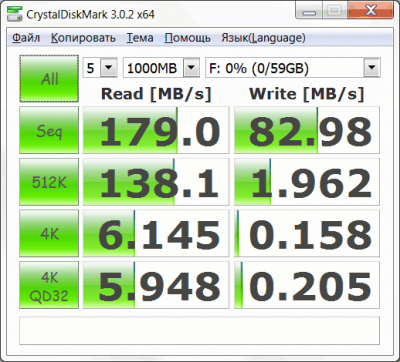400x362 pixels.
Task: Open the Копировать menu
Action: point(83,38)
